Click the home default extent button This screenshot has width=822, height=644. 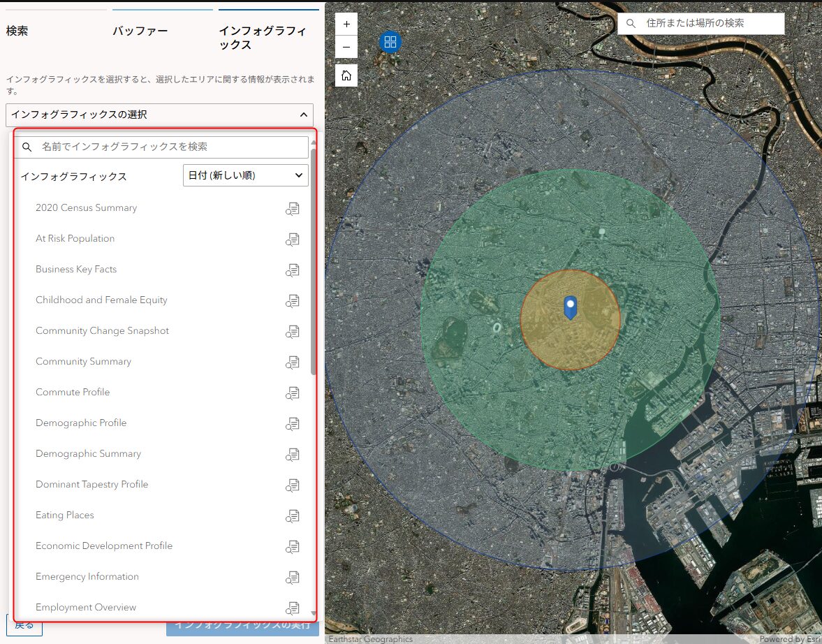346,75
